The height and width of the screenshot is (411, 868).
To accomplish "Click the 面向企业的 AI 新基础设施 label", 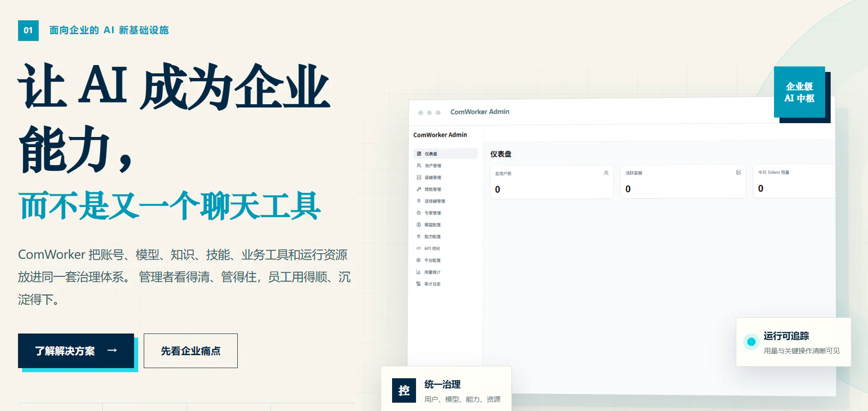I will [109, 30].
